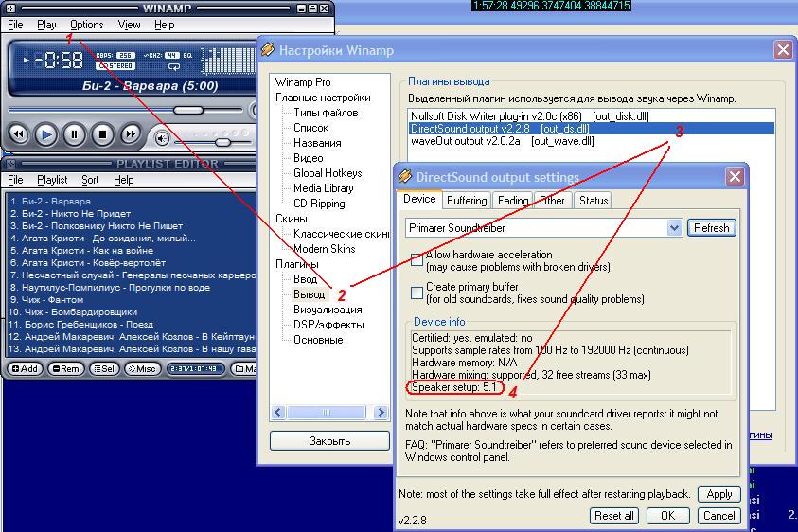Click the Winamp icon in Настройки Winamp titlebar
The height and width of the screenshot is (532, 798).
(268, 49)
